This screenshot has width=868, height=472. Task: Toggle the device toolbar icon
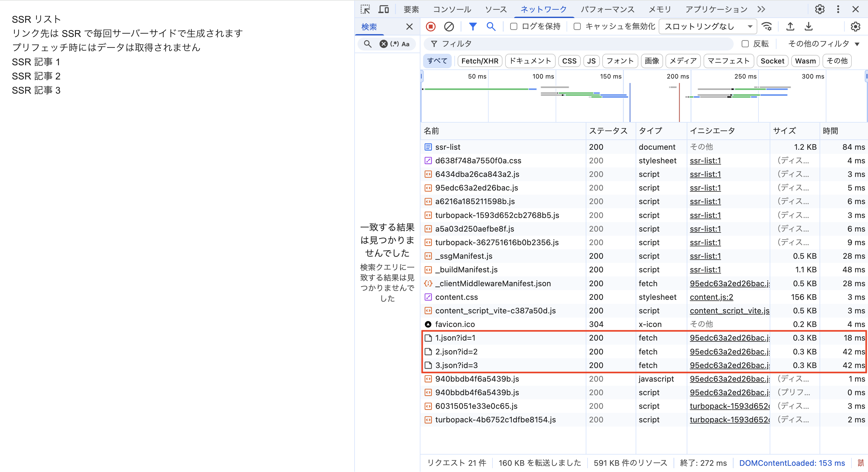(x=384, y=9)
